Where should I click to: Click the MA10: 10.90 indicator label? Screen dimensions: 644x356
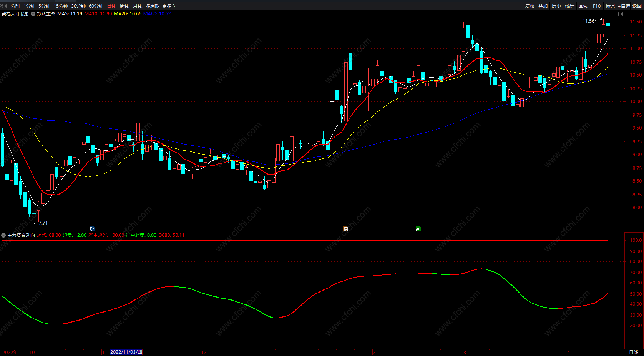(98, 14)
